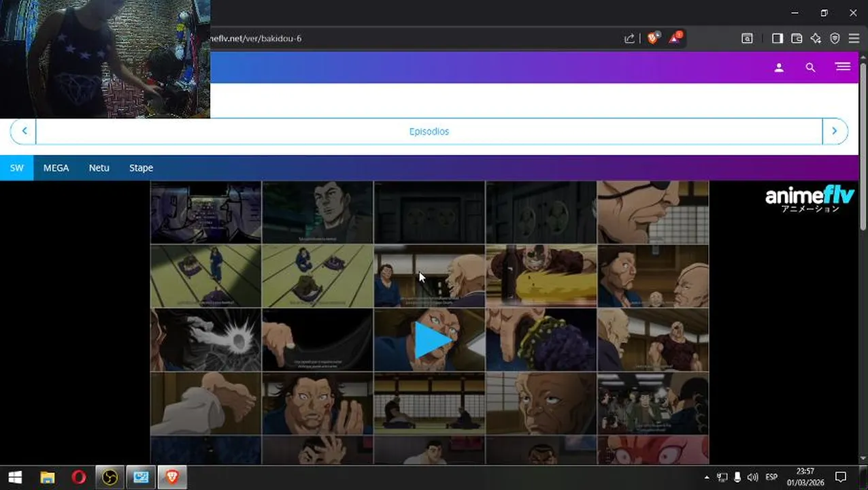Click the Brave VPN shield icon

tap(835, 39)
